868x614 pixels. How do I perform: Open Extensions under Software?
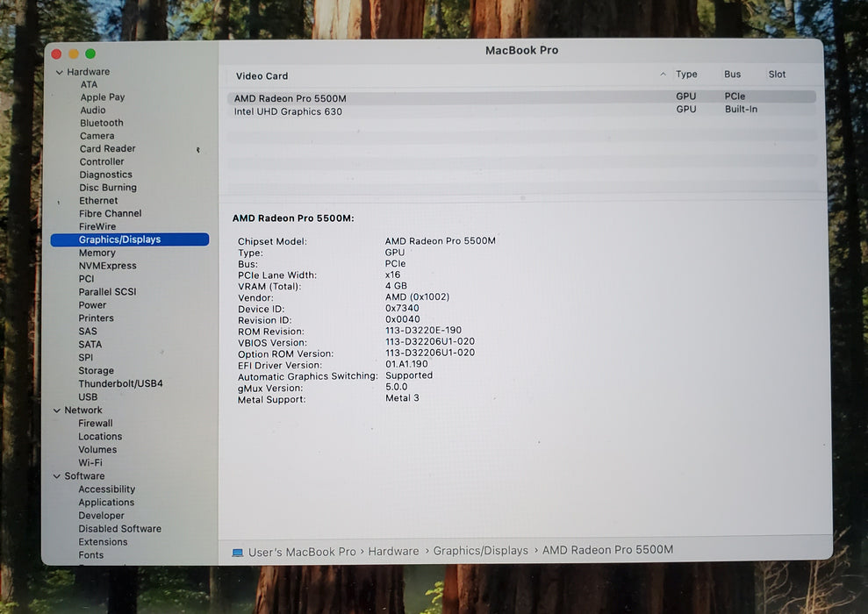pyautogui.click(x=103, y=543)
